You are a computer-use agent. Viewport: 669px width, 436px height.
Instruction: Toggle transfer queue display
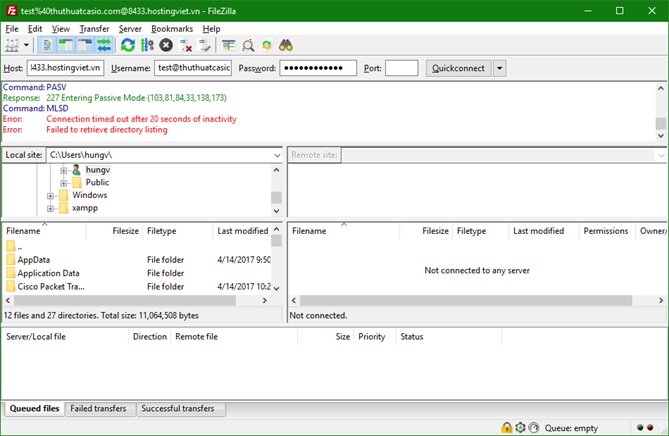tap(104, 45)
